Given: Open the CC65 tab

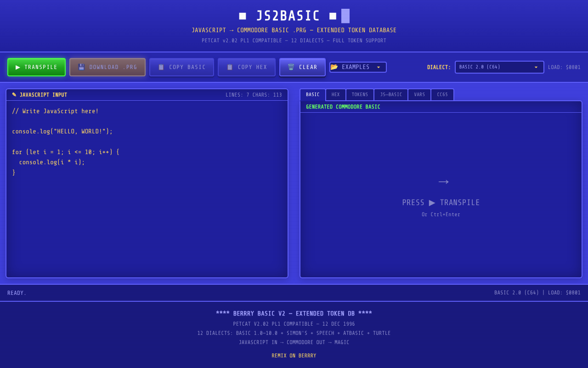Looking at the screenshot, I should tap(442, 94).
